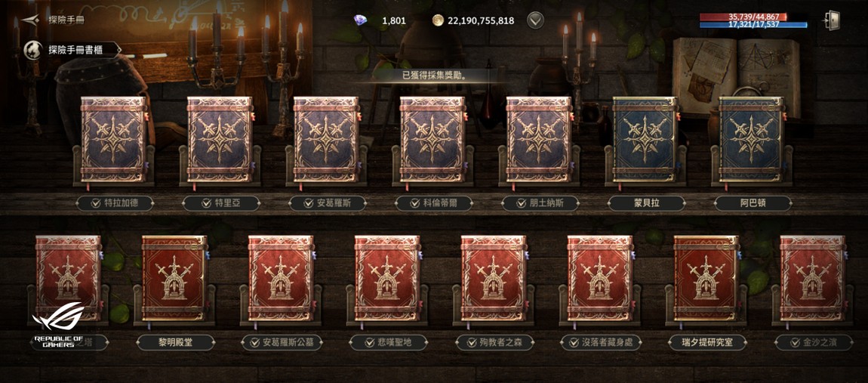Click the red HP bar
Viewport: 868px width, 383px height.
click(x=753, y=17)
